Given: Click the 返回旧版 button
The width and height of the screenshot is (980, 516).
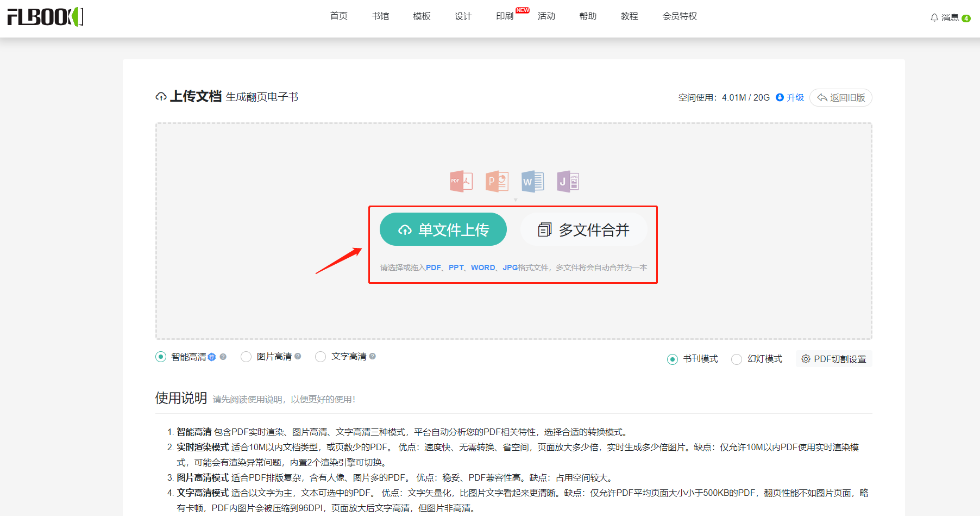Looking at the screenshot, I should tap(841, 97).
